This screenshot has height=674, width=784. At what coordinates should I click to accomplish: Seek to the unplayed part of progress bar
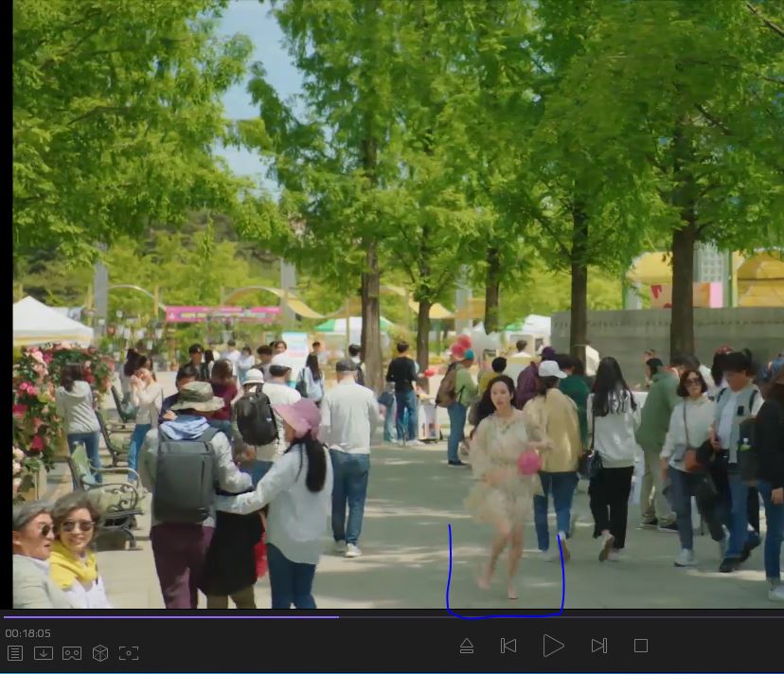[x=559, y=617]
